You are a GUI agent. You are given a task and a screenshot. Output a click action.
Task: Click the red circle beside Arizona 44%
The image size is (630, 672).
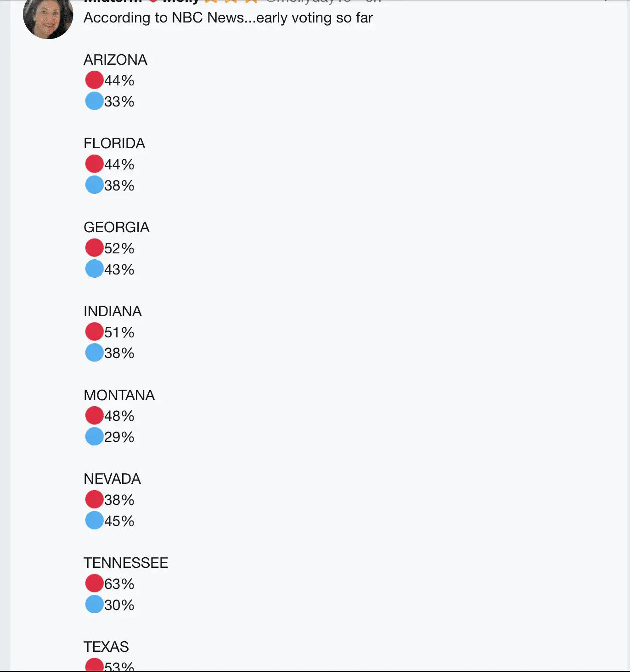click(94, 80)
